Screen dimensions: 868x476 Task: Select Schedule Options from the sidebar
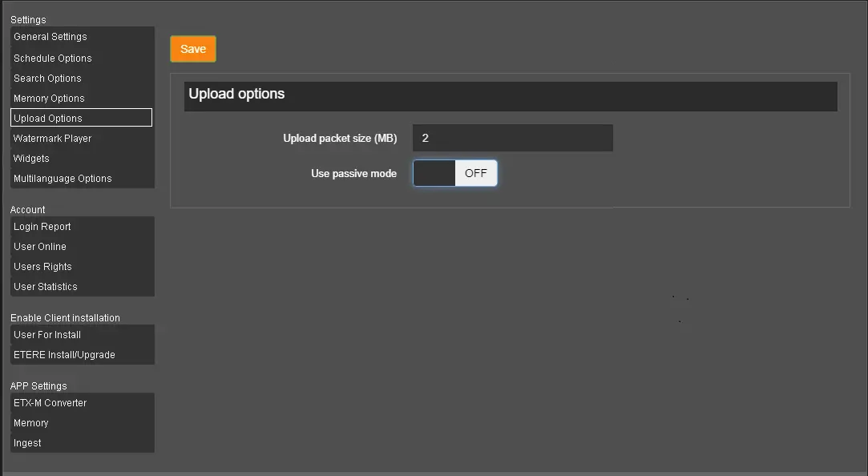coord(53,58)
